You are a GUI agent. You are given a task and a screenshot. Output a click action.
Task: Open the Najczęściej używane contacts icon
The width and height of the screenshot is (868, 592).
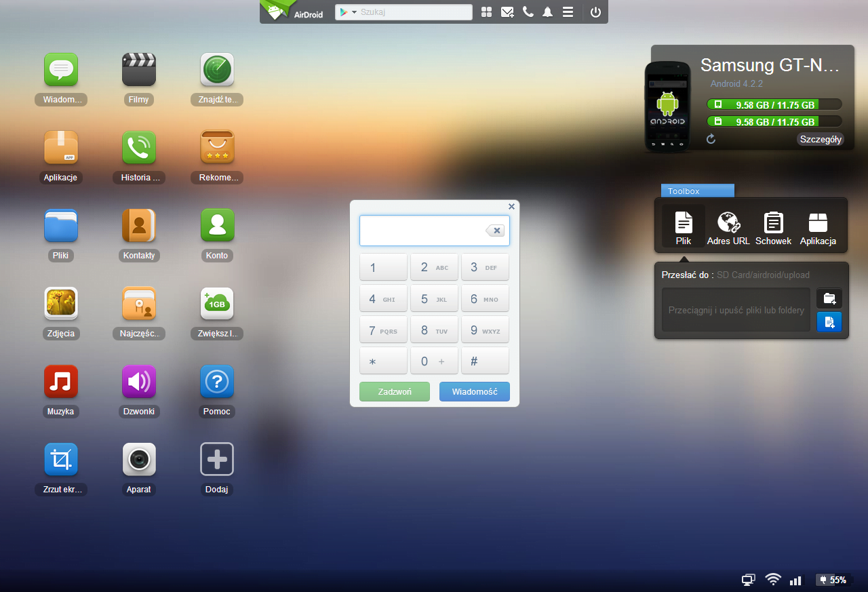coord(139,304)
